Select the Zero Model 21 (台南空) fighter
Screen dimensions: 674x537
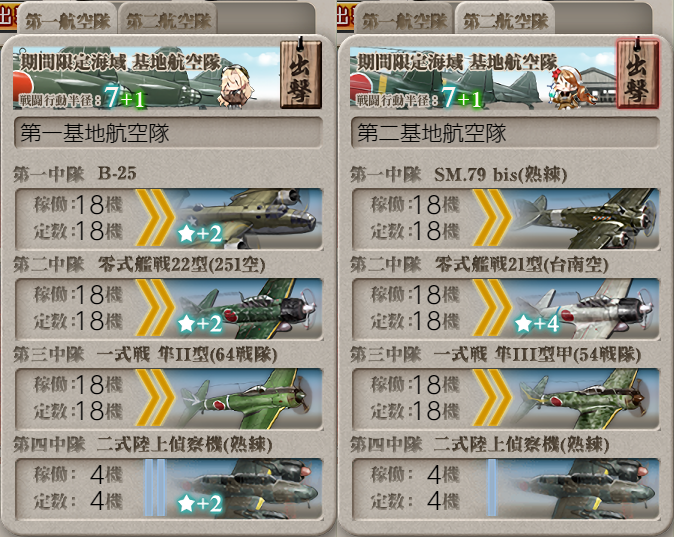pyautogui.click(x=506, y=309)
